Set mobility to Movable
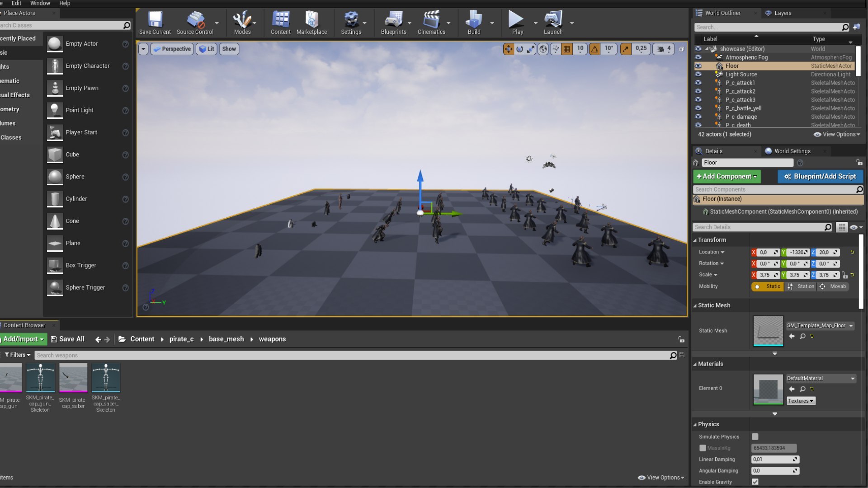868x488 pixels. click(834, 286)
